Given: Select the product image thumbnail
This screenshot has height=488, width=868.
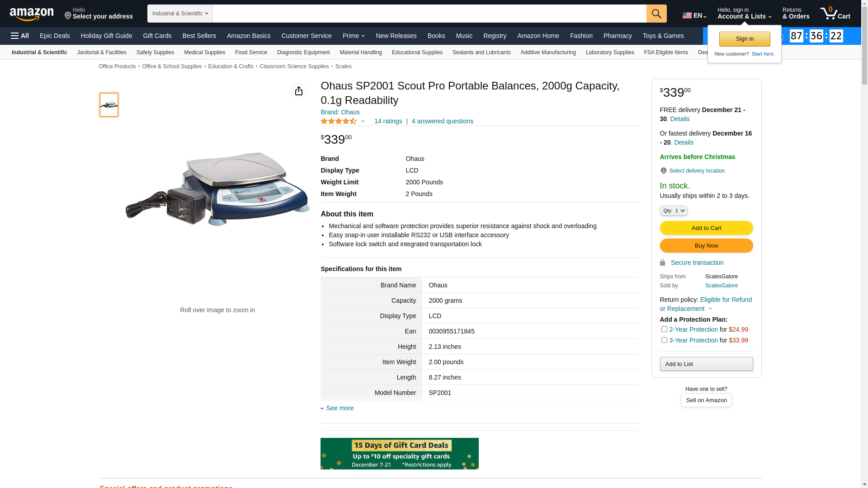Looking at the screenshot, I should pos(109,105).
